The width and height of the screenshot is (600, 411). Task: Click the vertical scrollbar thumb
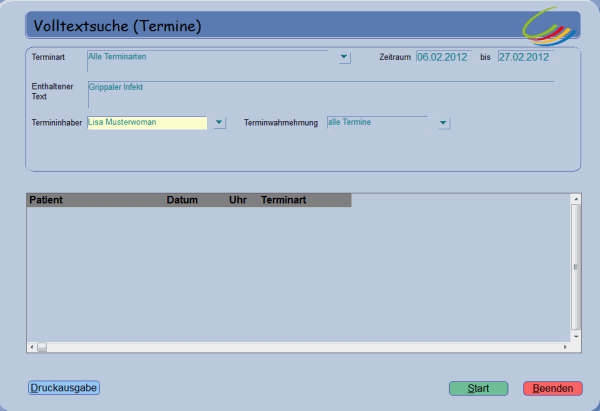tap(576, 267)
